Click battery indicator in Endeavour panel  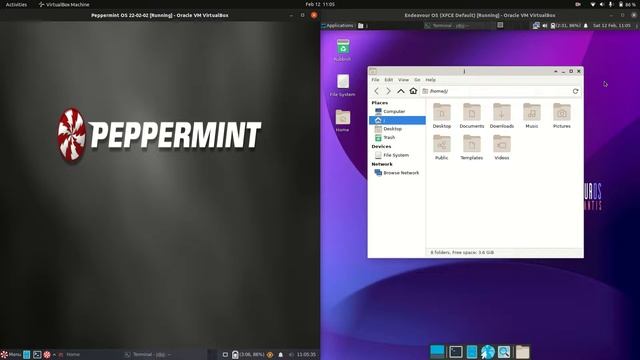565,25
